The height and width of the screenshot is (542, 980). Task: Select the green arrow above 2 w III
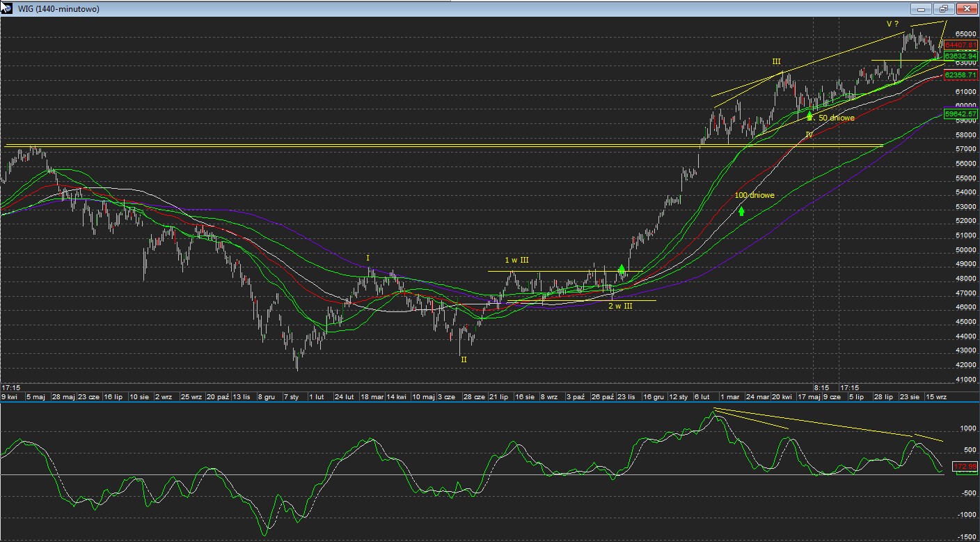click(x=622, y=270)
